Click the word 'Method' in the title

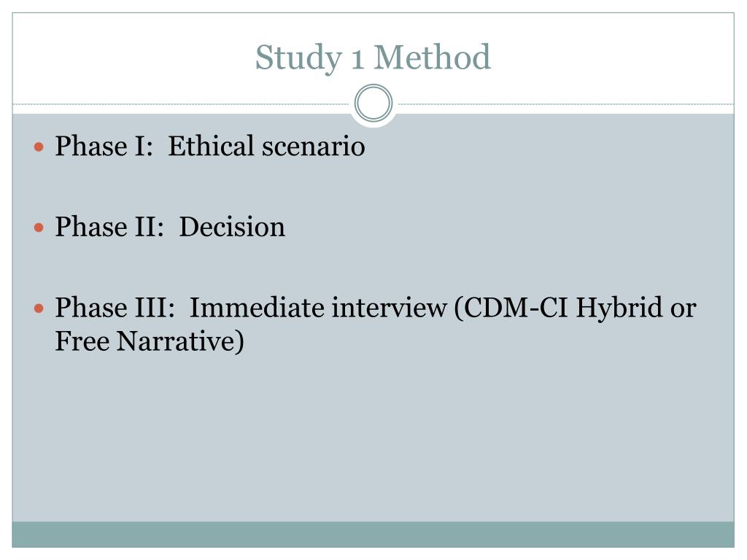coord(432,57)
